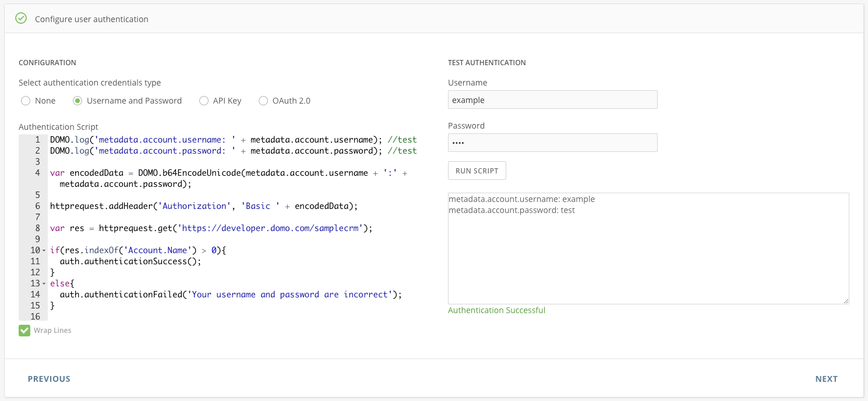This screenshot has width=868, height=401.
Task: Toggle the Wrap Lines checkbox
Action: 24,331
